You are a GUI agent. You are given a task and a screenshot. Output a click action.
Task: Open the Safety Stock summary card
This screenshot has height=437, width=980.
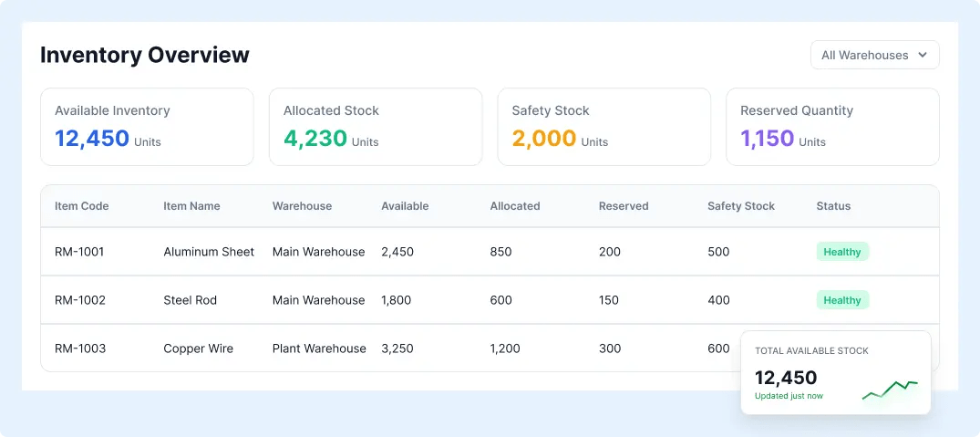[x=603, y=127]
